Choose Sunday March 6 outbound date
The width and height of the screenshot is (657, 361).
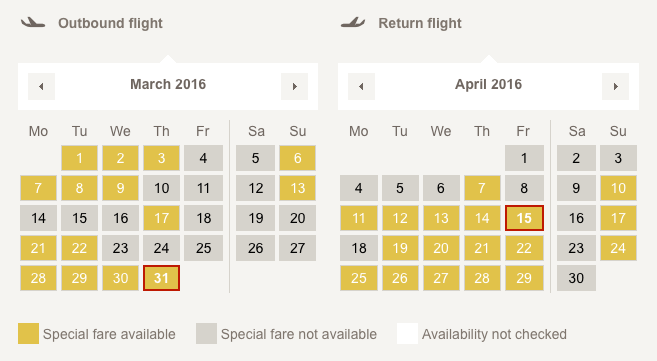coord(297,158)
